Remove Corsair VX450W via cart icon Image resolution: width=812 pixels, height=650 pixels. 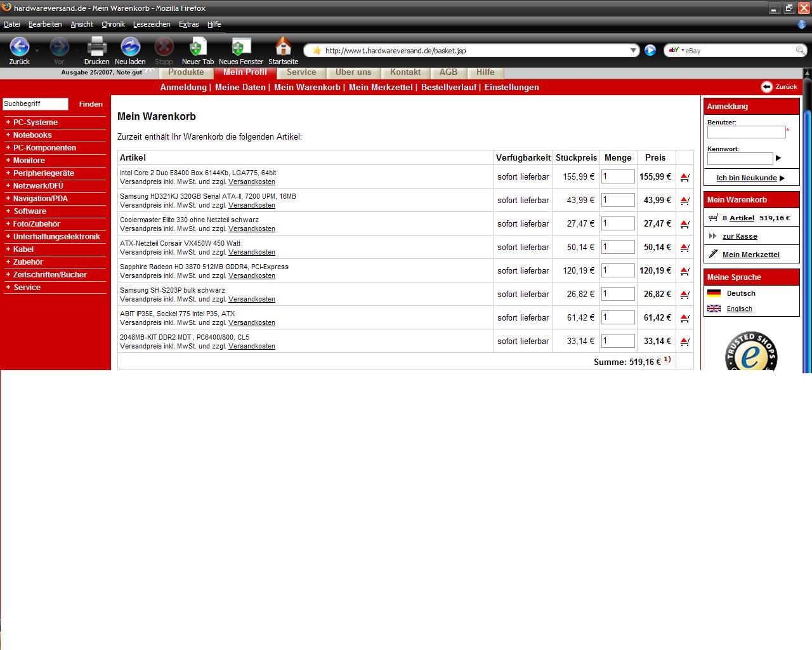684,248
